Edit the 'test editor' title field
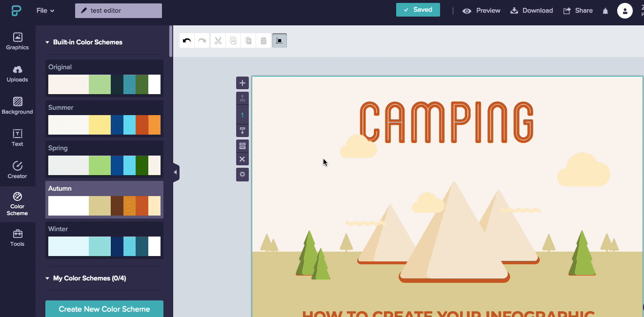 pyautogui.click(x=119, y=11)
